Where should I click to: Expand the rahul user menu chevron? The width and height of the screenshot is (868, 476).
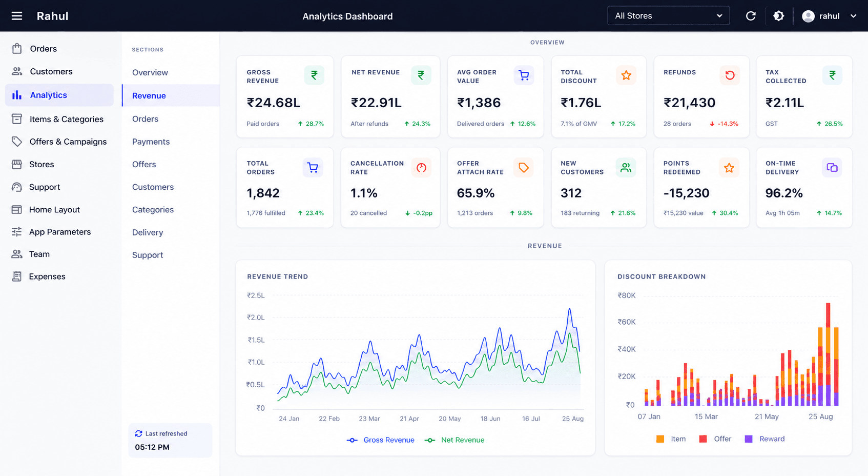(853, 16)
